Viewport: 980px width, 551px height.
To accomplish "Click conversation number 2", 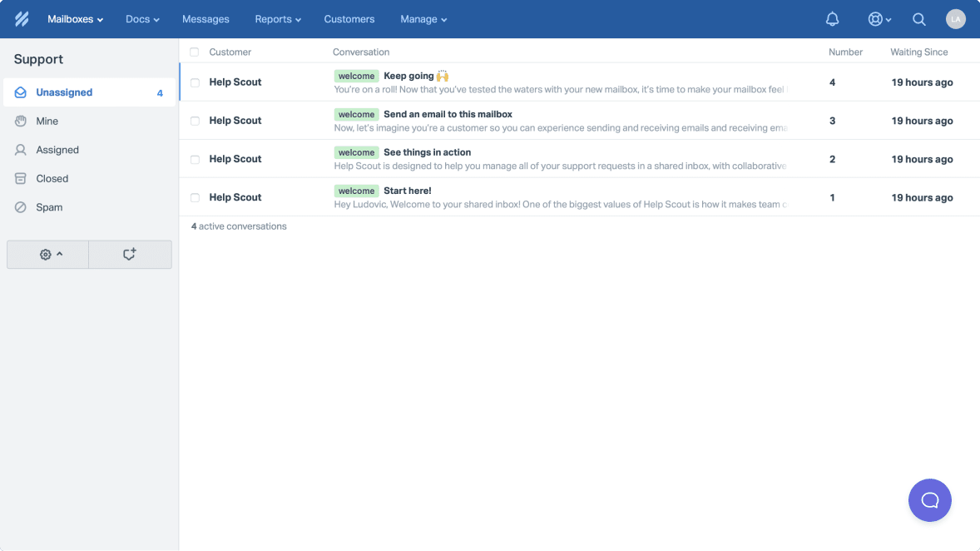I will point(833,160).
